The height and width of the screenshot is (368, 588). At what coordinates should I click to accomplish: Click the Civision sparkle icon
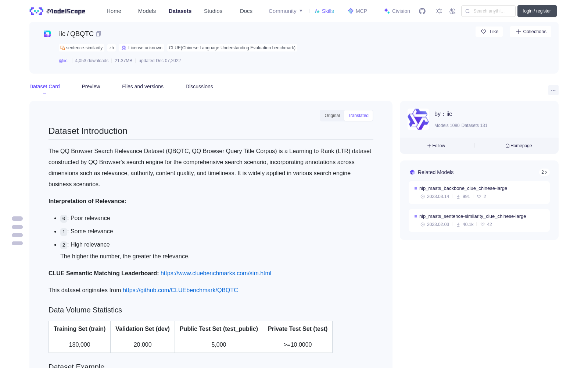pos(387,11)
